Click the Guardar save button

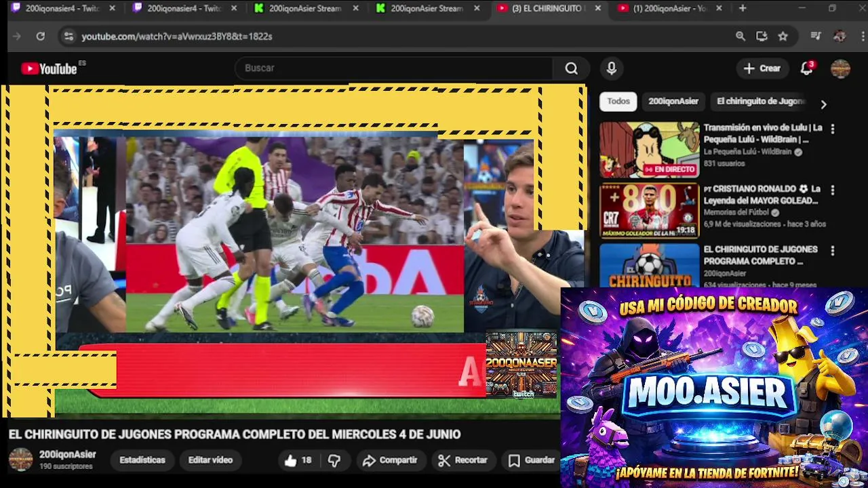tap(532, 460)
